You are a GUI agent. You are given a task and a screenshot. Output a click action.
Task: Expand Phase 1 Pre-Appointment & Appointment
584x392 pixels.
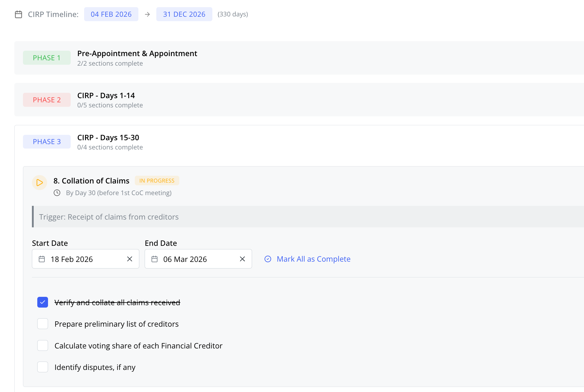[x=299, y=58]
